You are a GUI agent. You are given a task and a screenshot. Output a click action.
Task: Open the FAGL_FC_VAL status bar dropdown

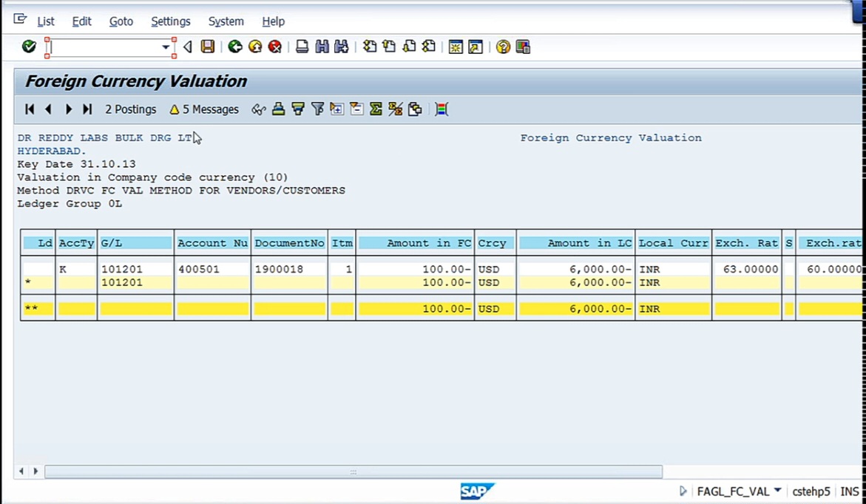point(778,490)
